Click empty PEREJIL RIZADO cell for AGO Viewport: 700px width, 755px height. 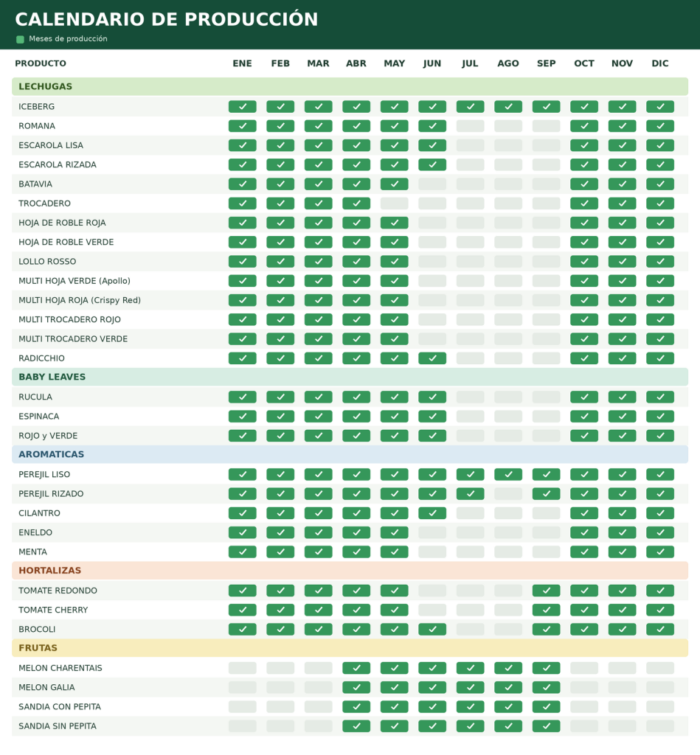coord(508,494)
